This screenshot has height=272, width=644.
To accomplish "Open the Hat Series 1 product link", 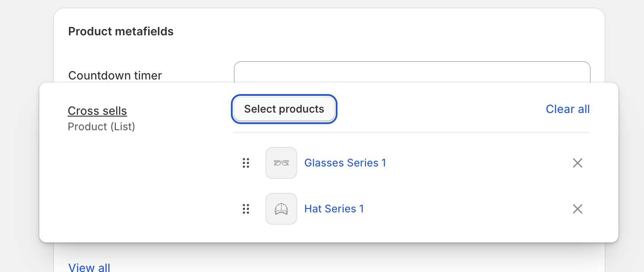I will 334,209.
